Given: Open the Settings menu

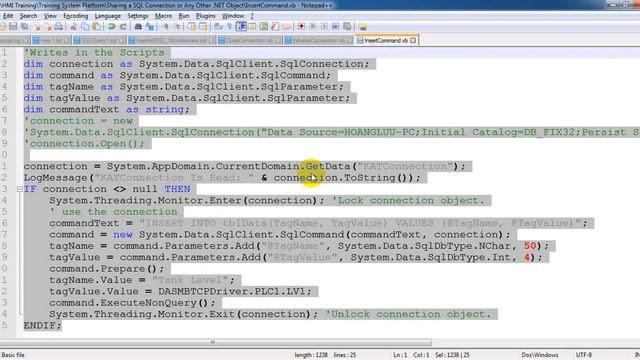Looking at the screenshot, I should 138,16.
